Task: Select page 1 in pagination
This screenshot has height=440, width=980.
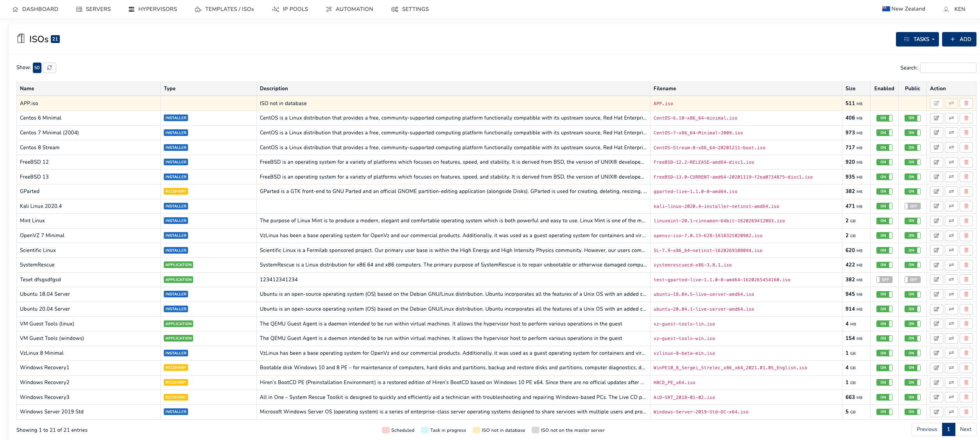Action: click(948, 429)
